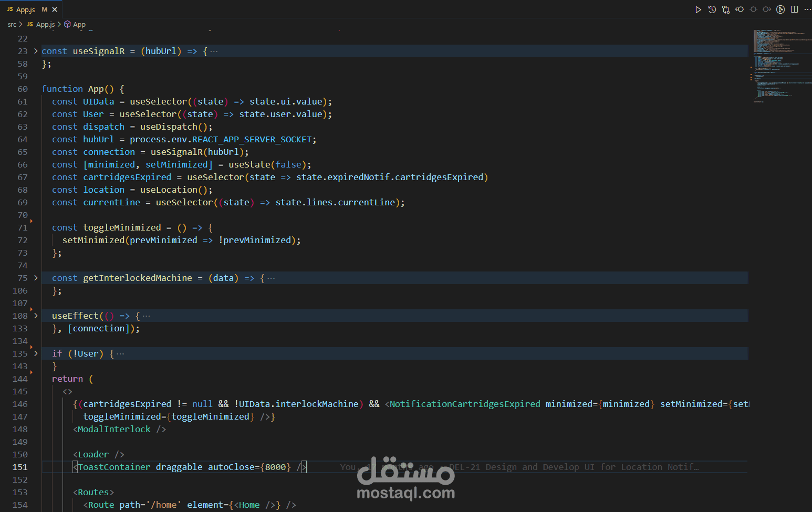The image size is (812, 512).
Task: Run the code with the play icon
Action: tap(698, 9)
